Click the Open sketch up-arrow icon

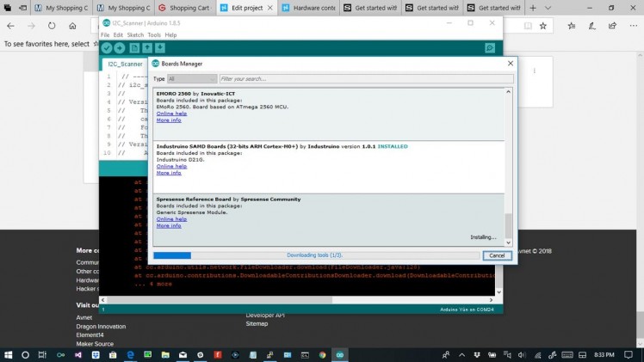point(147,48)
